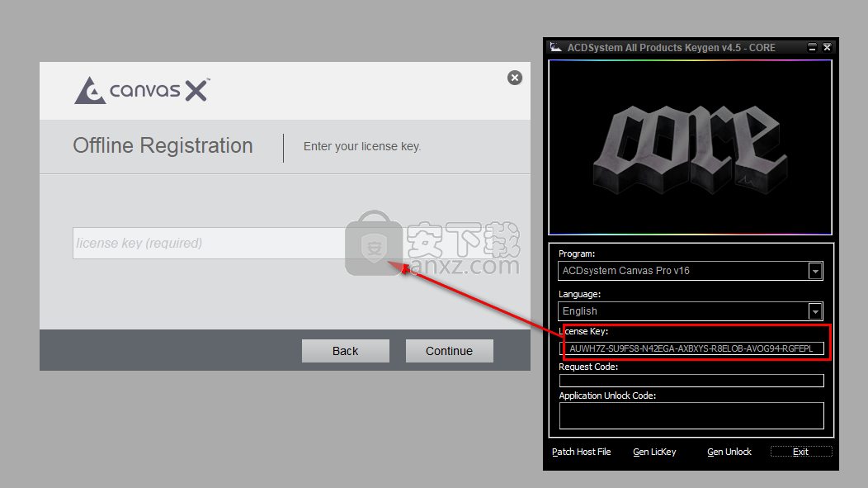Open the Program dropdown arrow
This screenshot has height=488, width=868.
[x=815, y=271]
